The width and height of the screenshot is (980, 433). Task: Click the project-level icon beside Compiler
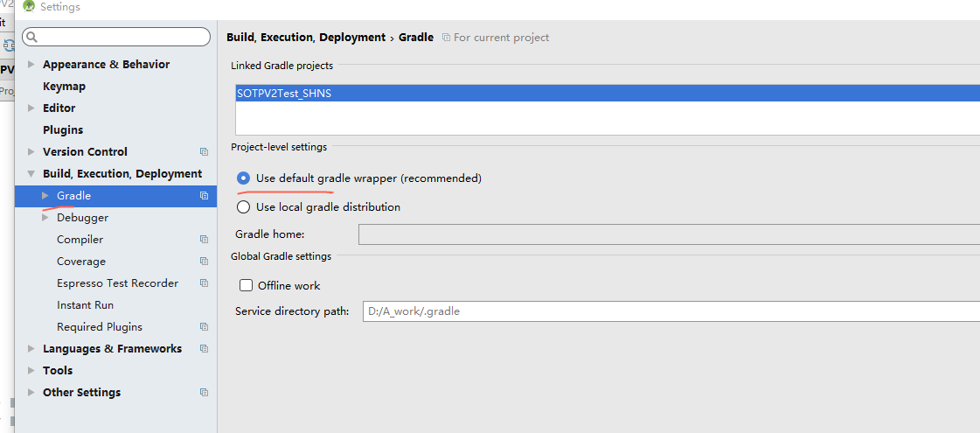tap(204, 240)
